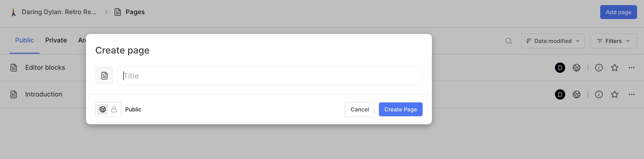
Task: Confirm with the Create Page button
Action: click(401, 109)
